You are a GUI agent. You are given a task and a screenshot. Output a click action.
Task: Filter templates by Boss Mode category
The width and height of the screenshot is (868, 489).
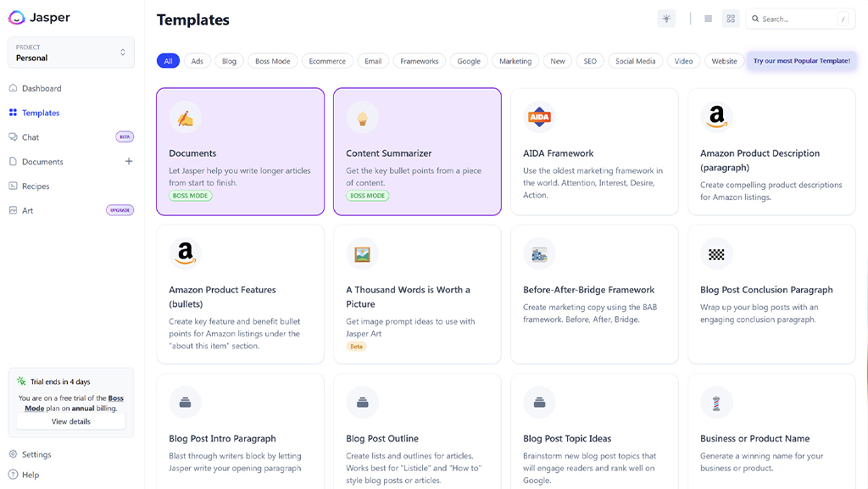tap(272, 61)
